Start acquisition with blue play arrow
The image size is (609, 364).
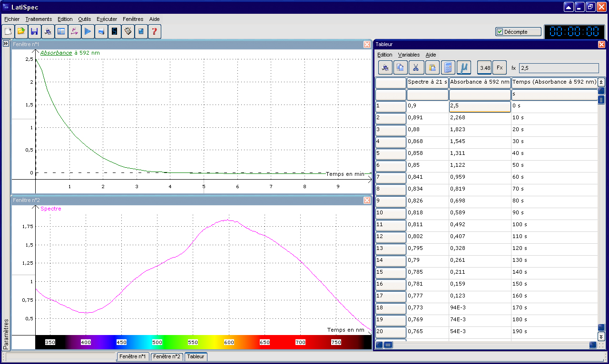tap(88, 31)
